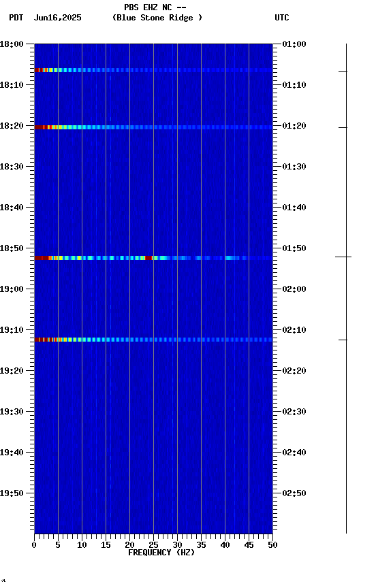Click the '30' frequency axis tick label
The width and height of the screenshot is (376, 588).
(x=177, y=545)
